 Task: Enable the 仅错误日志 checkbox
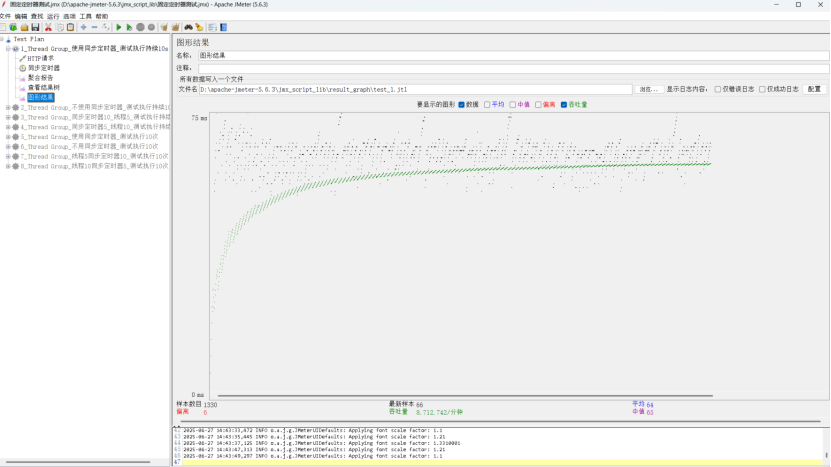[717, 89]
